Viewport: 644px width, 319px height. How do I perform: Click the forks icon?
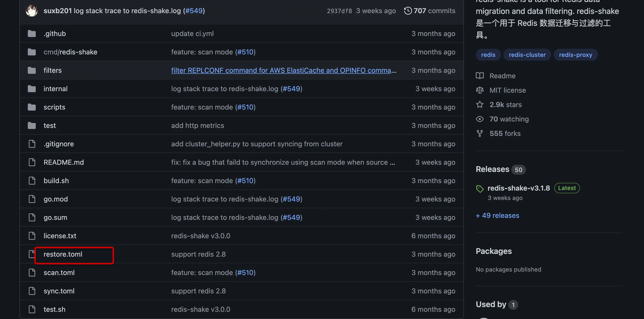480,133
